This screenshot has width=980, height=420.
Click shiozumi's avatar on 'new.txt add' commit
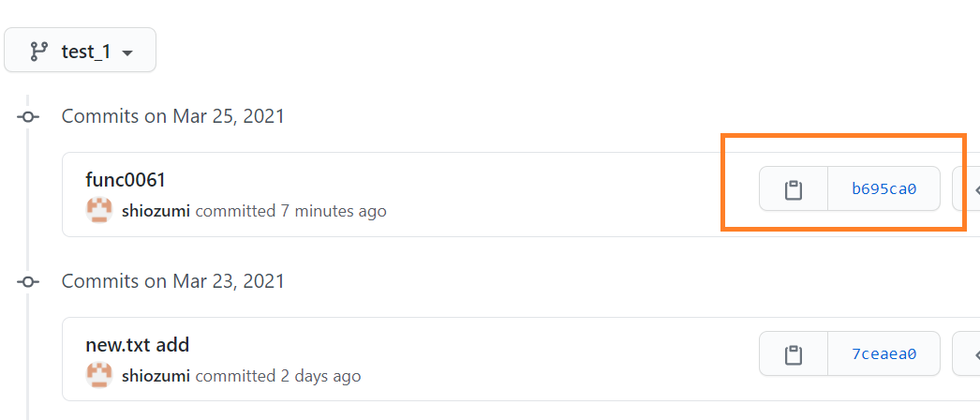(x=98, y=376)
